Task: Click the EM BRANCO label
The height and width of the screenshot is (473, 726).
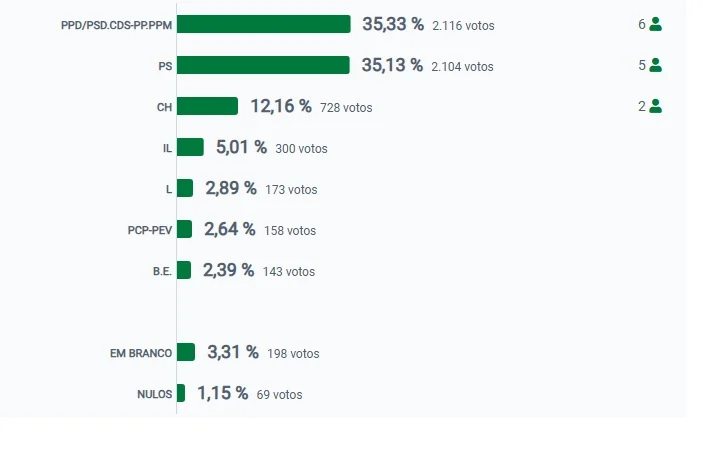Action: click(141, 353)
